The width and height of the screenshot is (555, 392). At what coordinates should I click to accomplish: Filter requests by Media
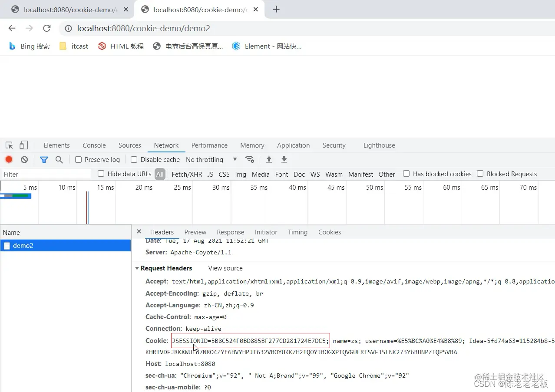(261, 174)
